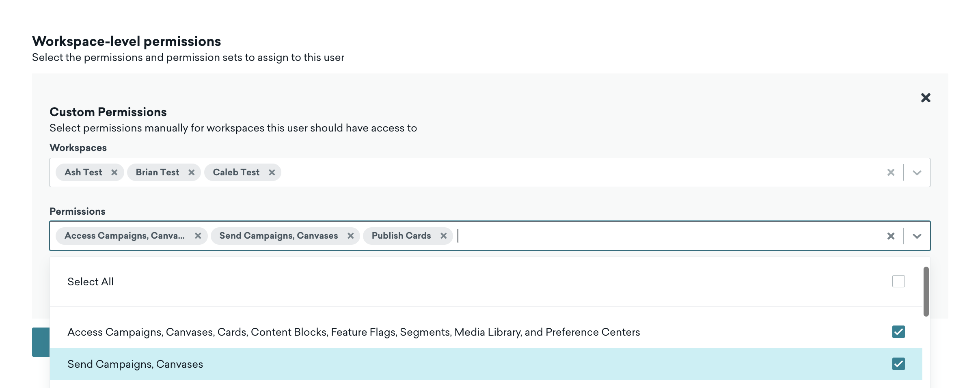Uncheck Access Campaigns, Canvases, Cards permission checkbox
The width and height of the screenshot is (980, 388).
click(898, 332)
